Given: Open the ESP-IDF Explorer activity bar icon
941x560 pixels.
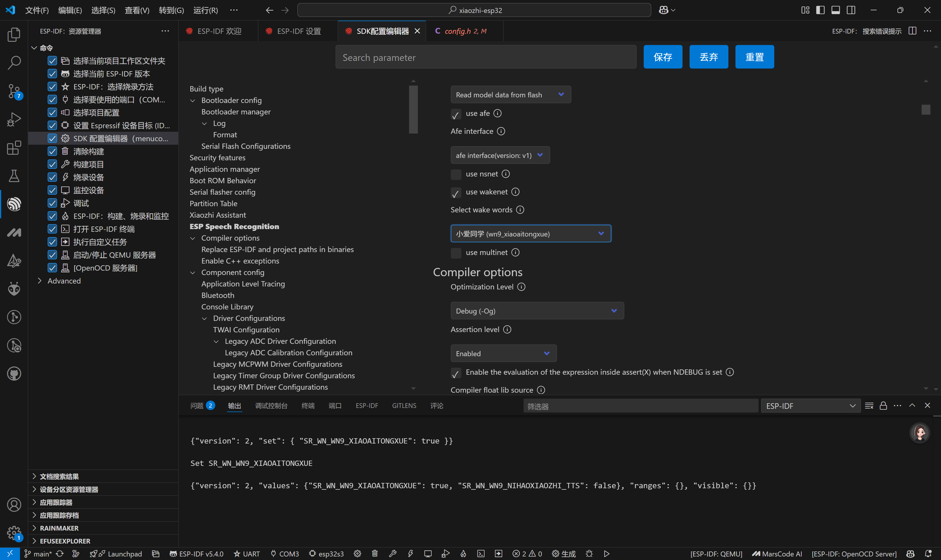Looking at the screenshot, I should click(x=14, y=204).
